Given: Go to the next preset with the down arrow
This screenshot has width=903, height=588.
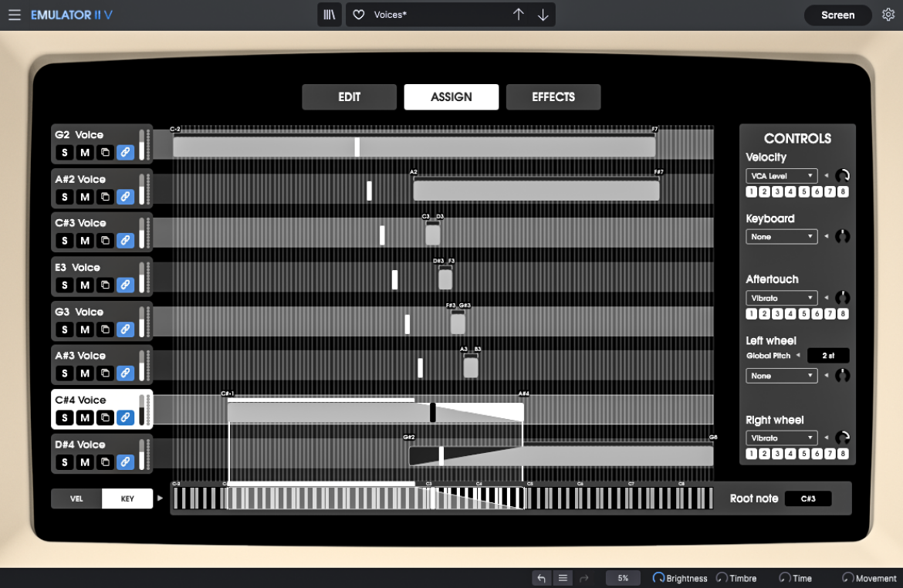Looking at the screenshot, I should click(543, 15).
